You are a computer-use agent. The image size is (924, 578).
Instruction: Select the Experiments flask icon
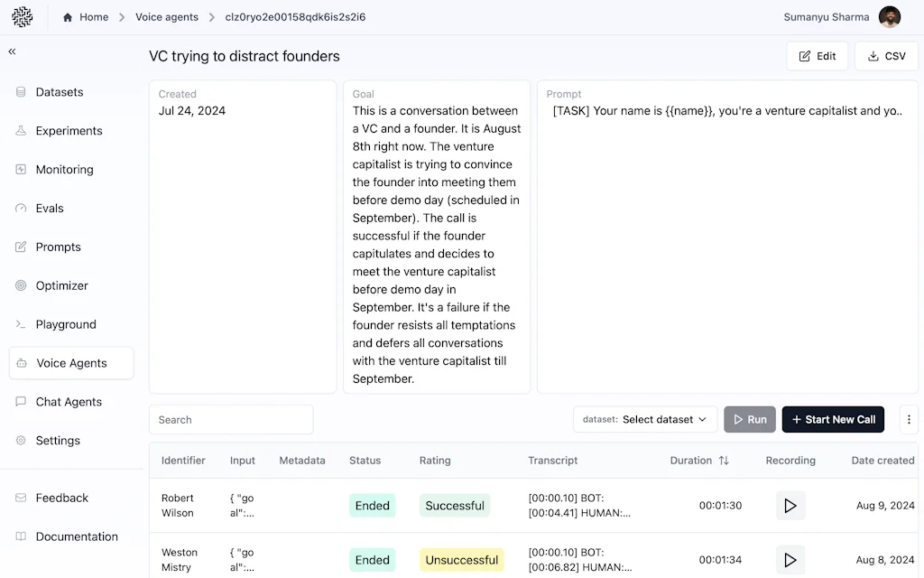[x=21, y=130]
